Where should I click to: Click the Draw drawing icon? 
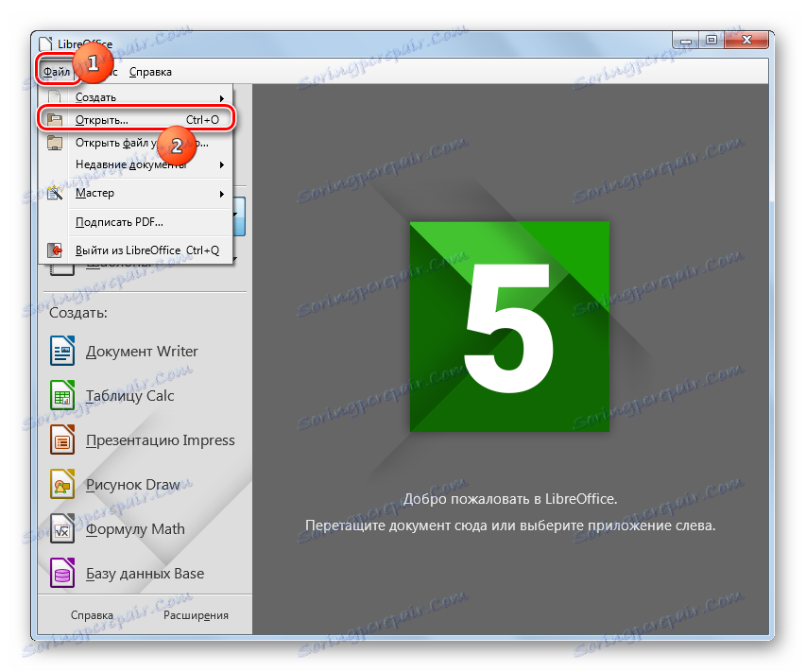coord(62,484)
